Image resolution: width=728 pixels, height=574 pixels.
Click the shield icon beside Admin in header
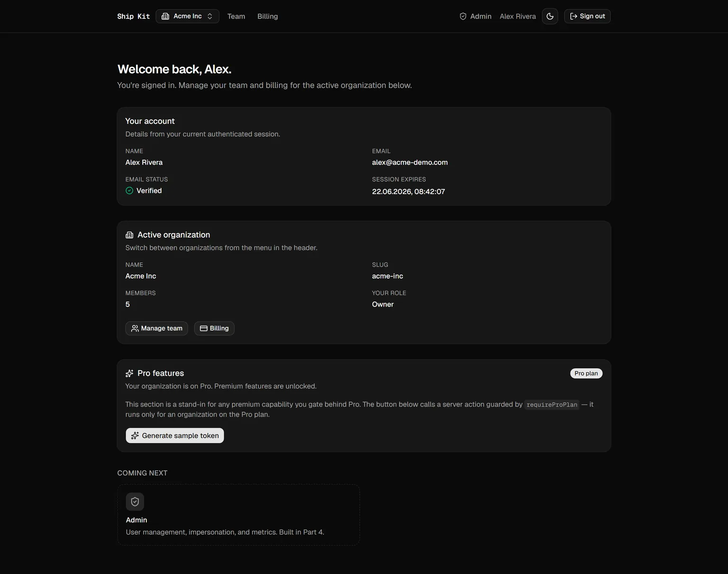(463, 16)
